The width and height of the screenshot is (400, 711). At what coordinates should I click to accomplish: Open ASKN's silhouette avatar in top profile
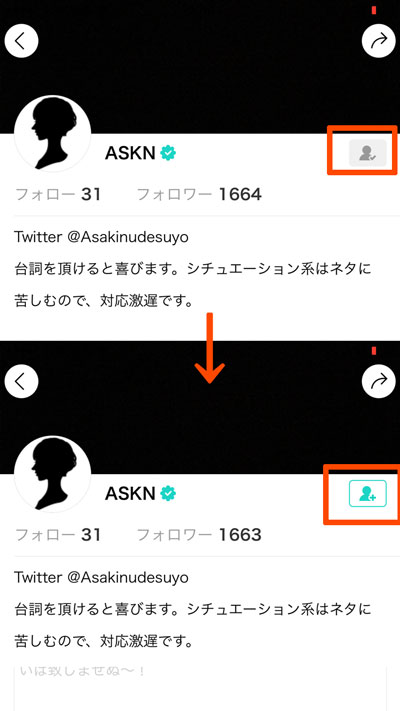coord(52,134)
